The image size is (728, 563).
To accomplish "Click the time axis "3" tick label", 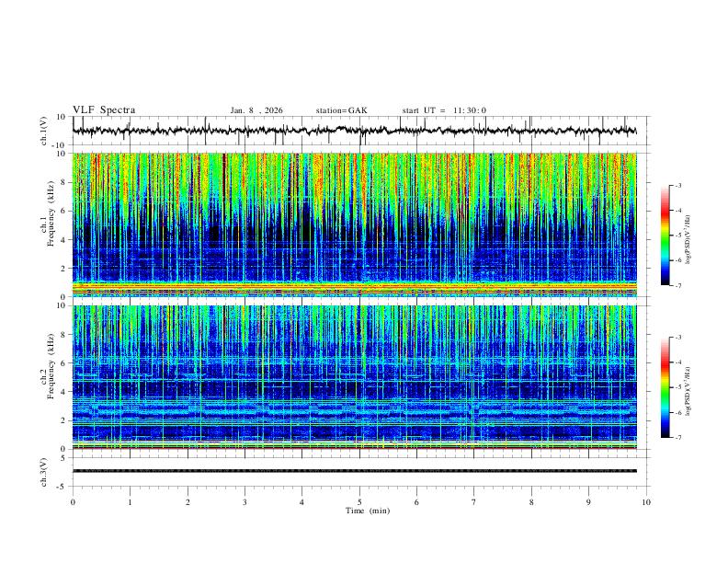I will click(x=245, y=502).
